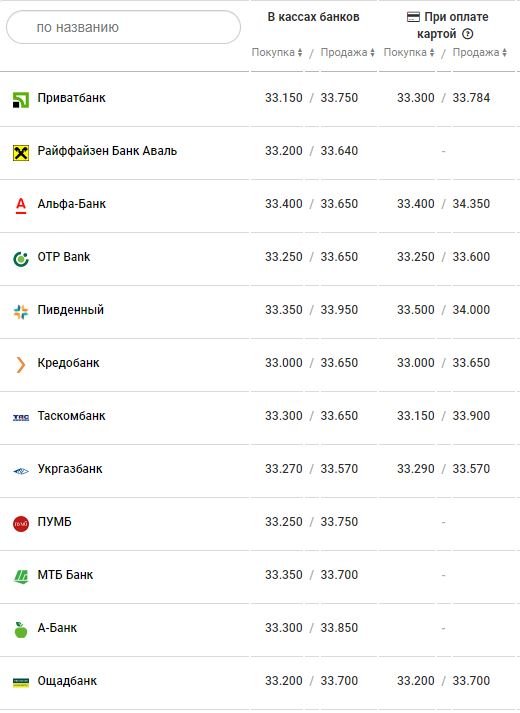Open the МТБ Банк link

pos(65,575)
